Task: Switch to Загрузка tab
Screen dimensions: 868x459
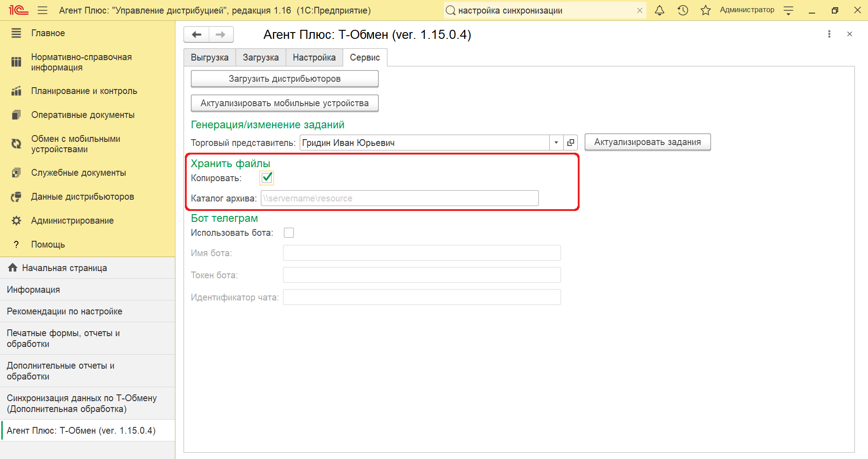Action: pos(261,57)
